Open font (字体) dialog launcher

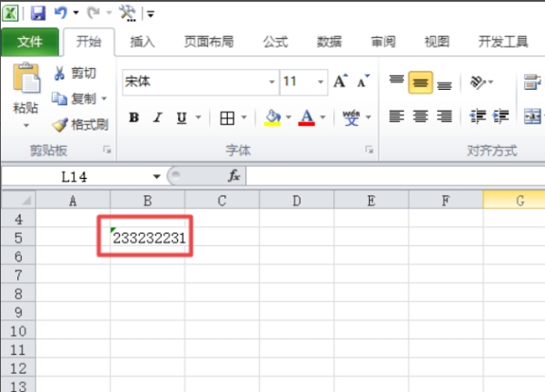pyautogui.click(x=369, y=150)
